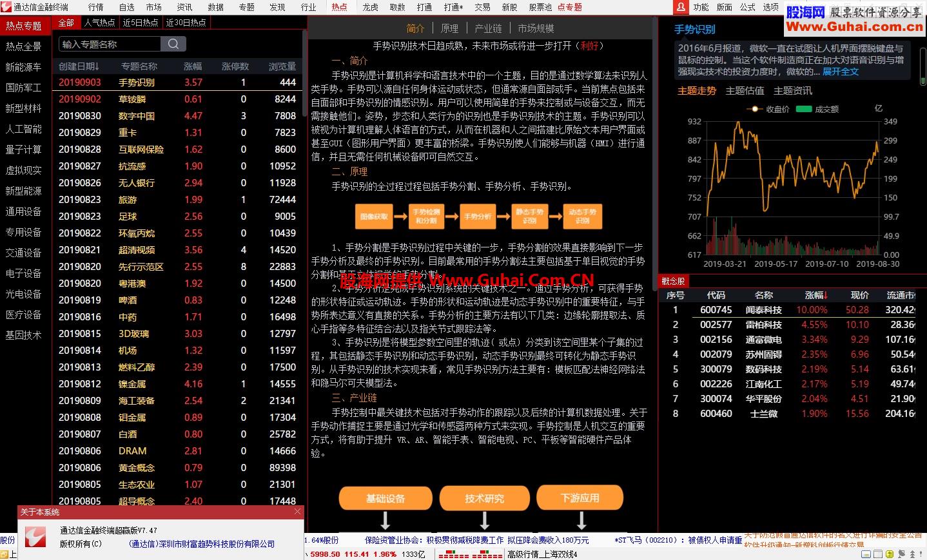Click the double up-arrow status bar icon

point(912,554)
